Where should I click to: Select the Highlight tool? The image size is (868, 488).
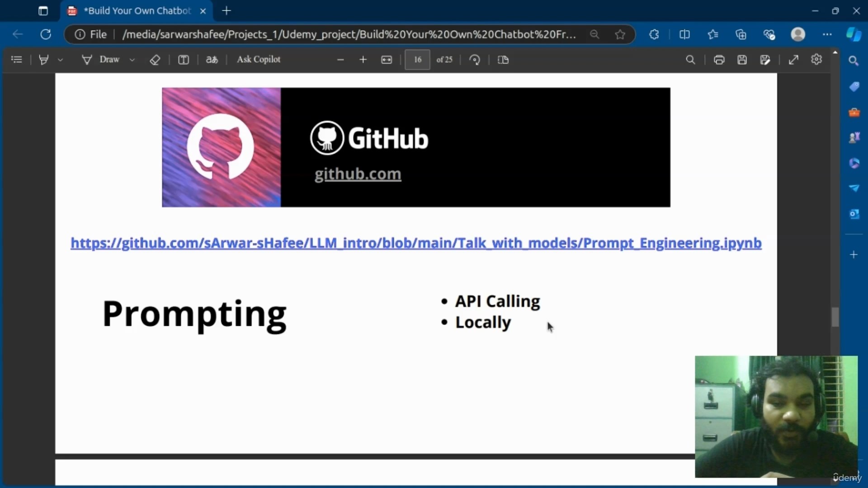(x=44, y=60)
